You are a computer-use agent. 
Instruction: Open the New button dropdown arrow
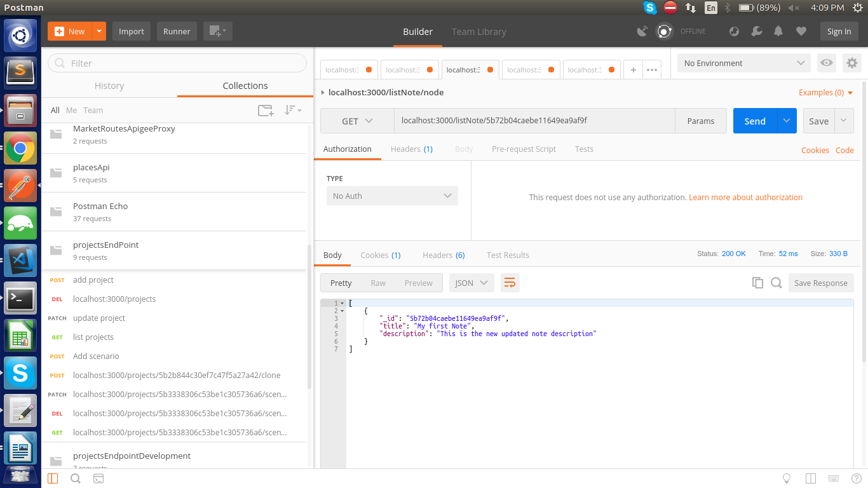click(99, 31)
